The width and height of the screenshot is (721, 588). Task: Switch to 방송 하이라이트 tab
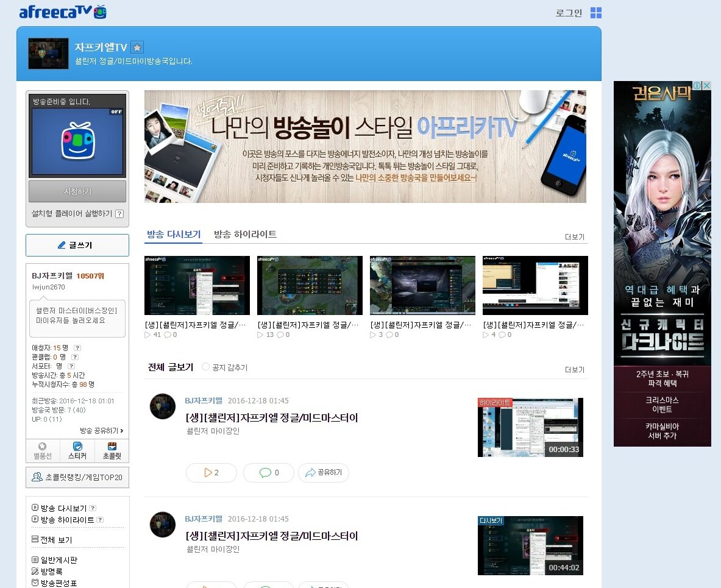pyautogui.click(x=245, y=235)
